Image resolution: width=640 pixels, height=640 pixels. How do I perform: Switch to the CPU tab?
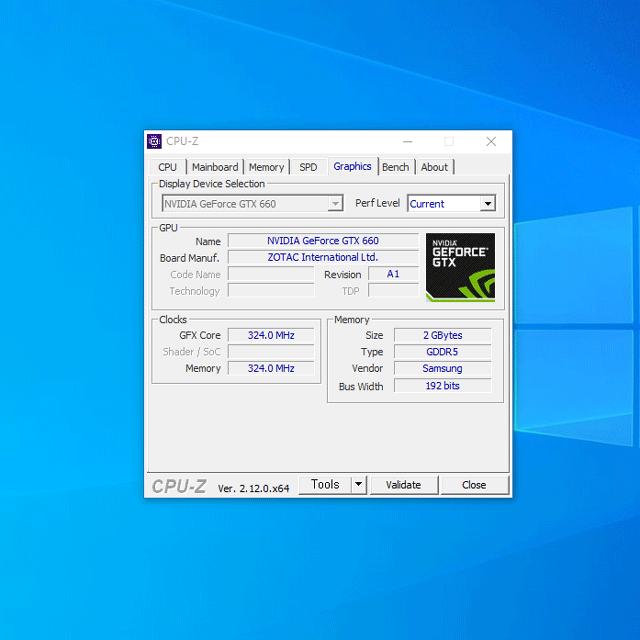click(167, 167)
